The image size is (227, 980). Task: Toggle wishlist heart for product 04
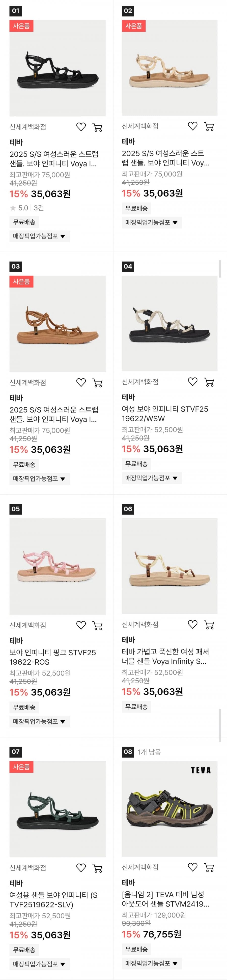coord(193,382)
